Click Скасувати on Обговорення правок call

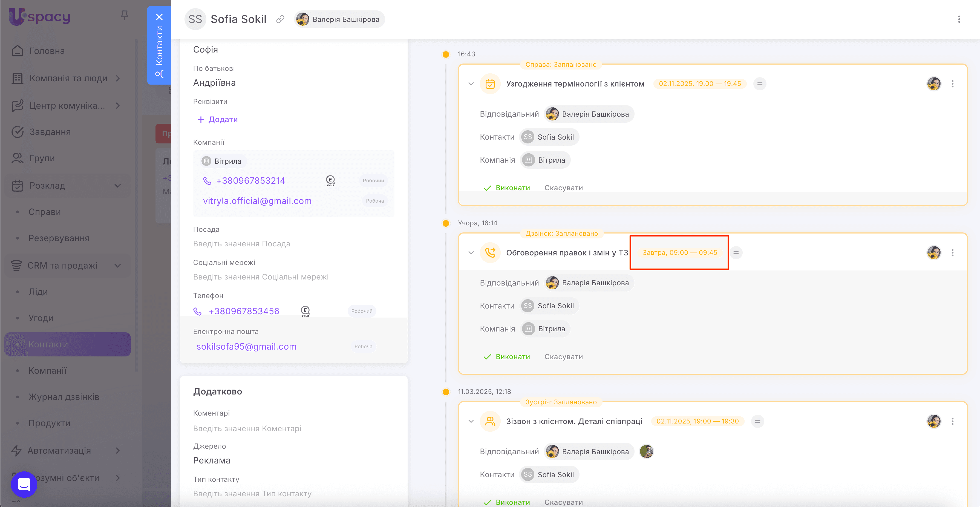(x=563, y=357)
